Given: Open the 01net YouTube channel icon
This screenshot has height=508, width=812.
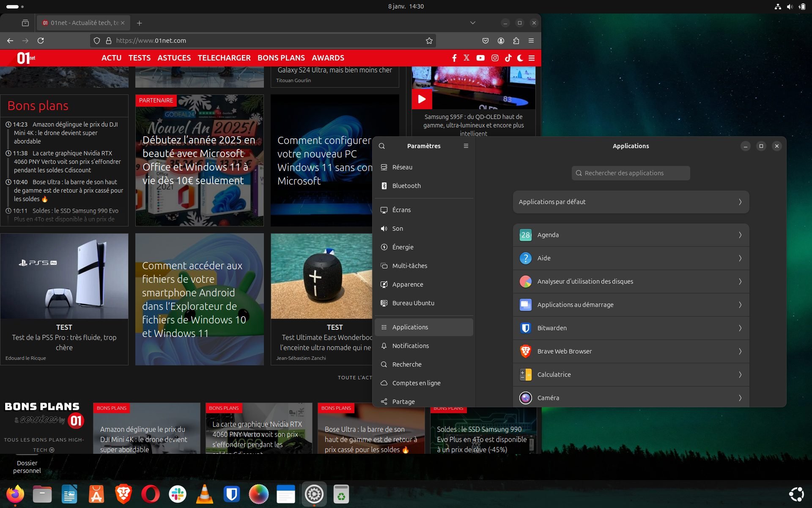Looking at the screenshot, I should click(x=480, y=58).
